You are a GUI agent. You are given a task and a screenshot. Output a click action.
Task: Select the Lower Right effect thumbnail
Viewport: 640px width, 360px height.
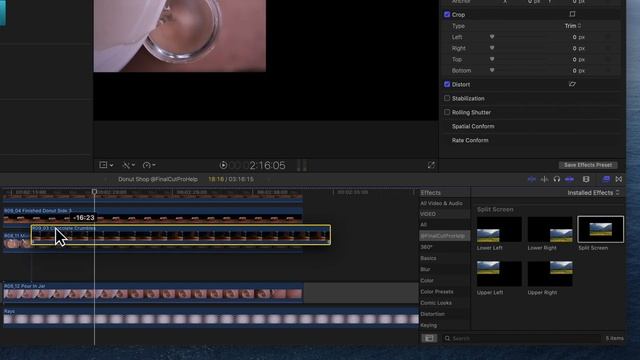[x=550, y=229]
